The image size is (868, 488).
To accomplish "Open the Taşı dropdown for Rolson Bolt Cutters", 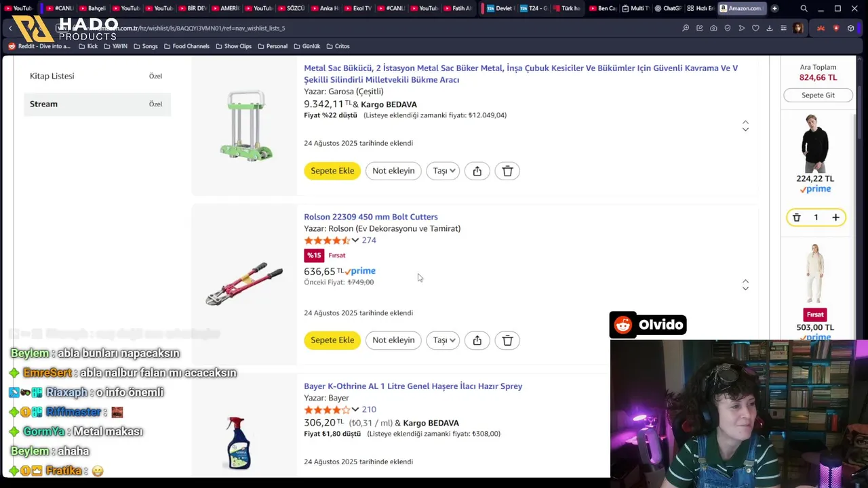I will (x=443, y=340).
